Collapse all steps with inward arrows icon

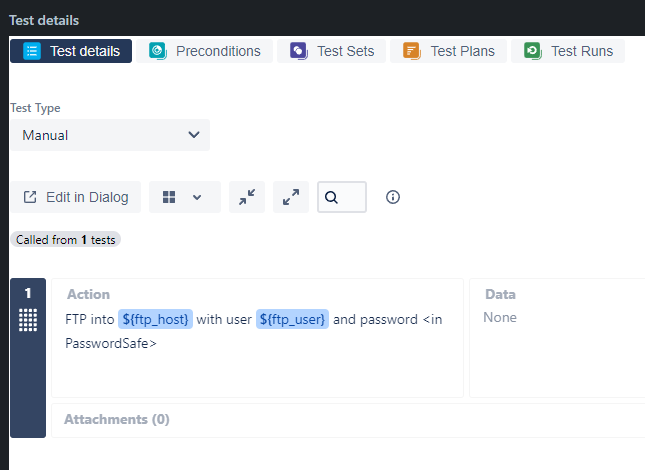click(247, 197)
